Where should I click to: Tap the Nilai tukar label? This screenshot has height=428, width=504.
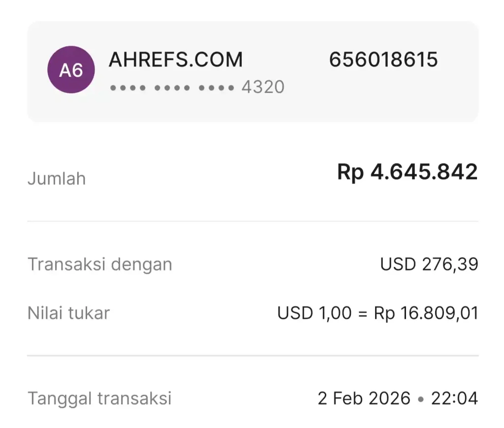(x=68, y=313)
